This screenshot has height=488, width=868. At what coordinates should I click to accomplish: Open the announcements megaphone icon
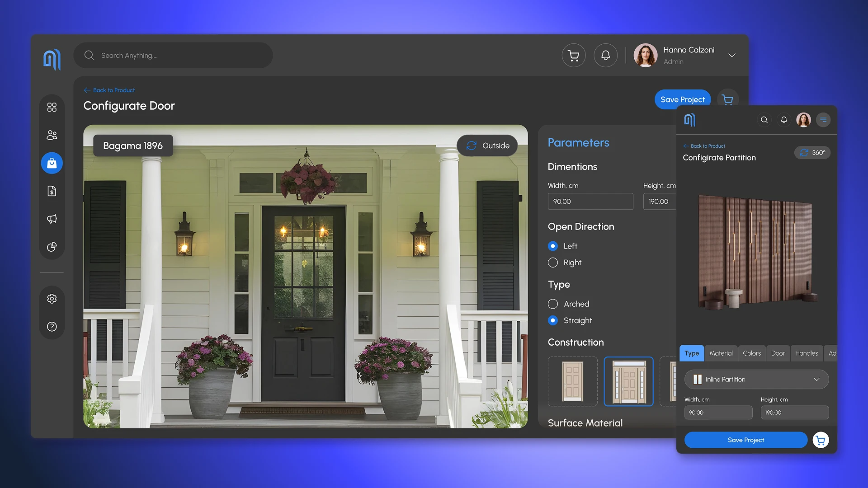tap(52, 219)
